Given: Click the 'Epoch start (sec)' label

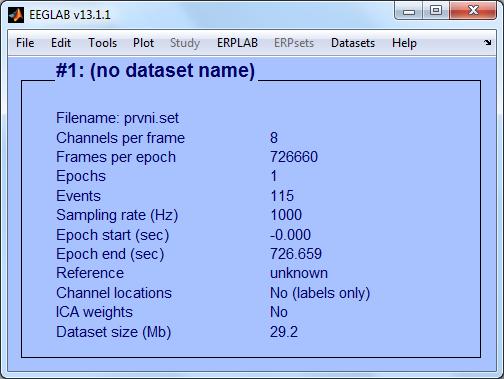Looking at the screenshot, I should point(112,235).
